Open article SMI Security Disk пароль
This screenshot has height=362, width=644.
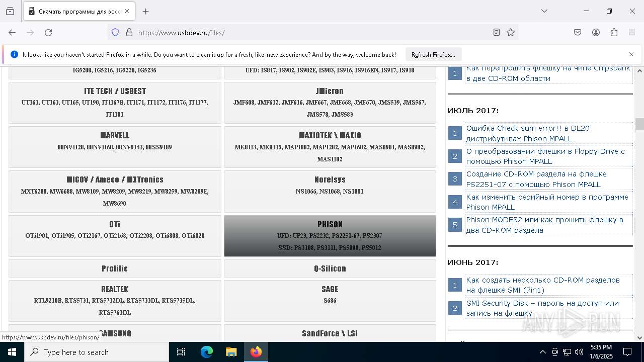click(x=542, y=308)
